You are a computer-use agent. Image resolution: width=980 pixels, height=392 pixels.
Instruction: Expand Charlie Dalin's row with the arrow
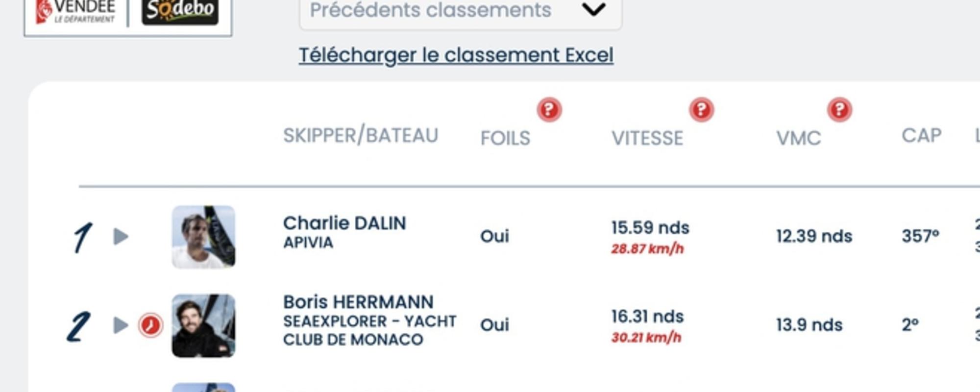click(x=121, y=237)
